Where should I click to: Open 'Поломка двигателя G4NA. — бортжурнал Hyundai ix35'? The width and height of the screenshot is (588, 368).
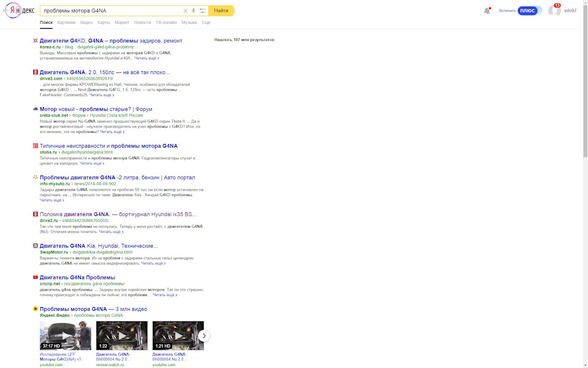[x=118, y=214]
